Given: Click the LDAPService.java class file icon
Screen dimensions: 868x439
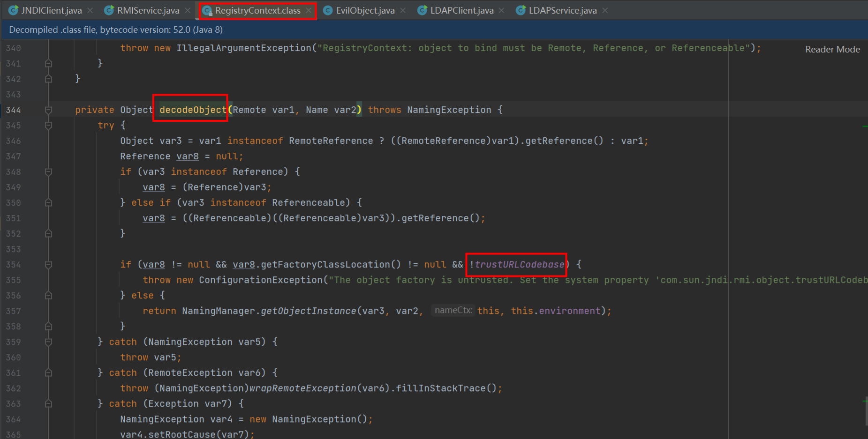Looking at the screenshot, I should coord(521,10).
